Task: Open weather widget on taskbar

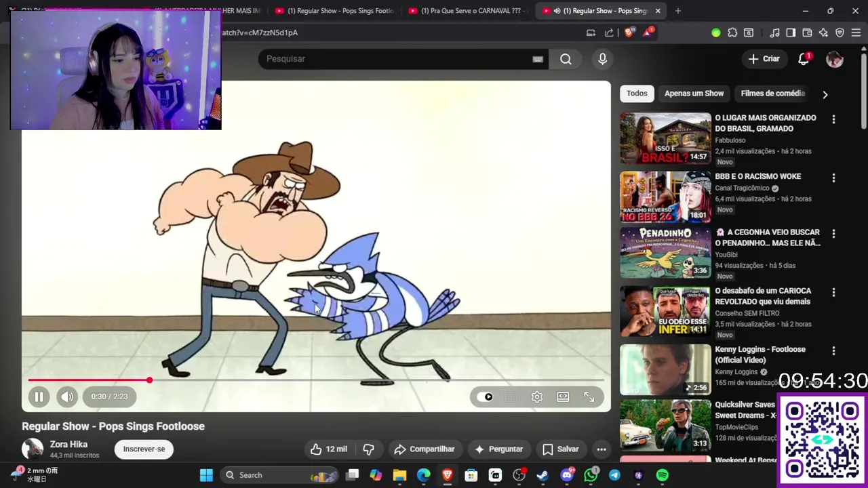Action: click(x=35, y=474)
